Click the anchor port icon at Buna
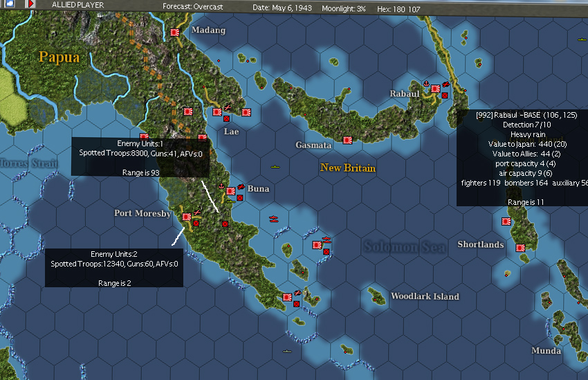Screen dimensions: 588x380 (x=221, y=186)
